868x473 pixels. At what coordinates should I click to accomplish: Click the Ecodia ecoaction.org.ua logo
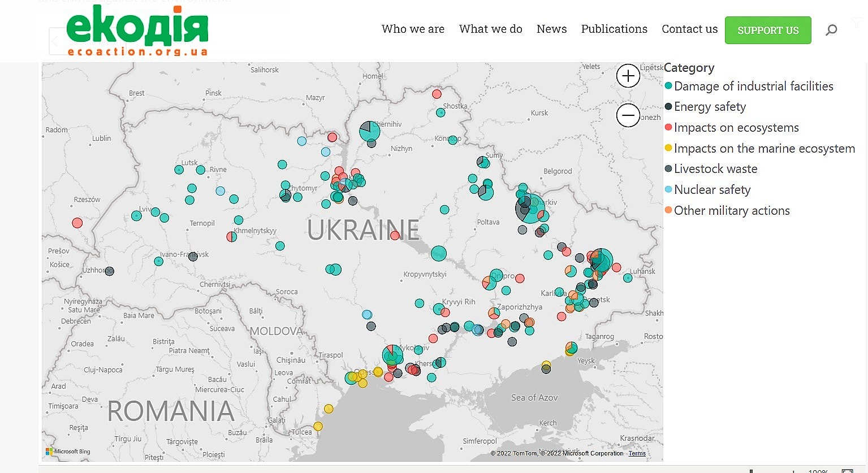(x=137, y=31)
